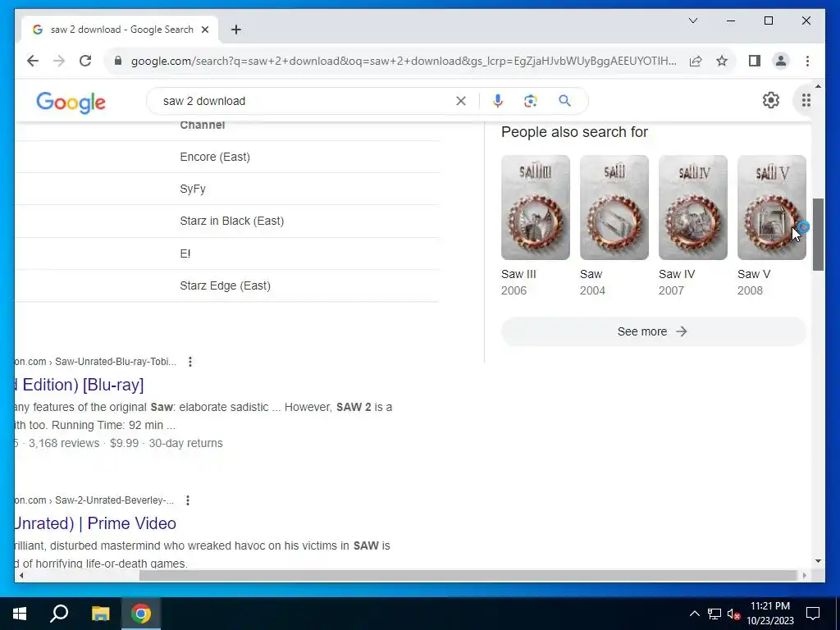
Task: Open a new browser tab
Action: (x=235, y=30)
